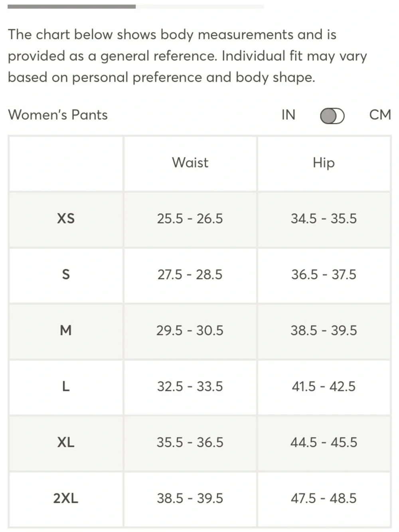Click waist value 35.5 - 36.5
The height and width of the screenshot is (532, 399).
click(x=190, y=443)
